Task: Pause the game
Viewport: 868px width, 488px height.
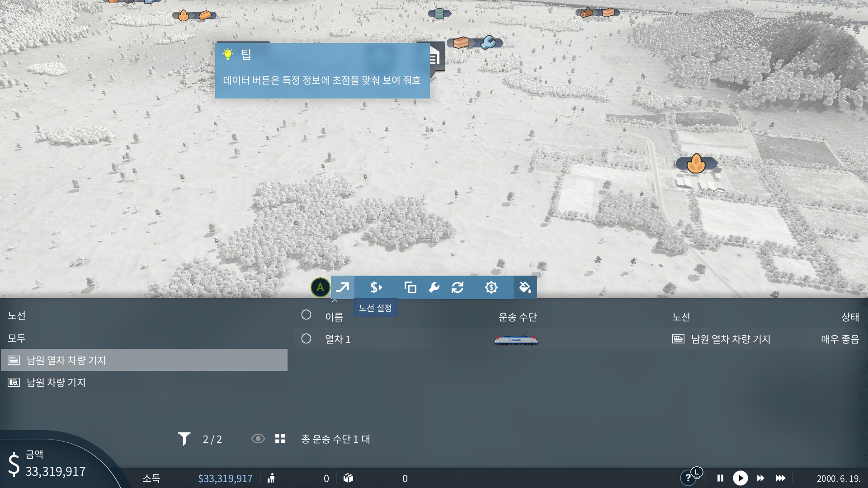Action: tap(720, 478)
